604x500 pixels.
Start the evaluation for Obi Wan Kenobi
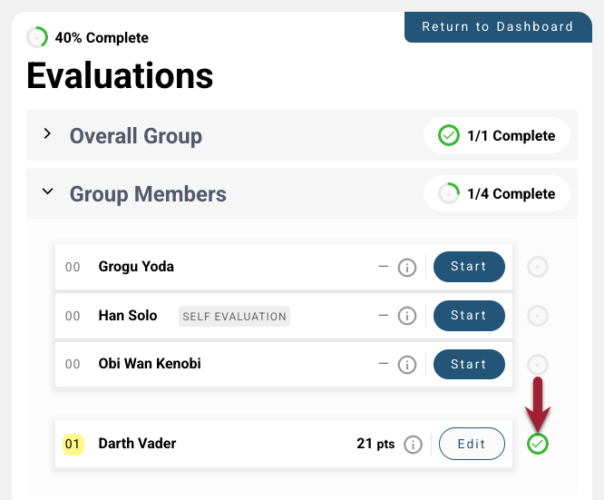pyautogui.click(x=468, y=364)
